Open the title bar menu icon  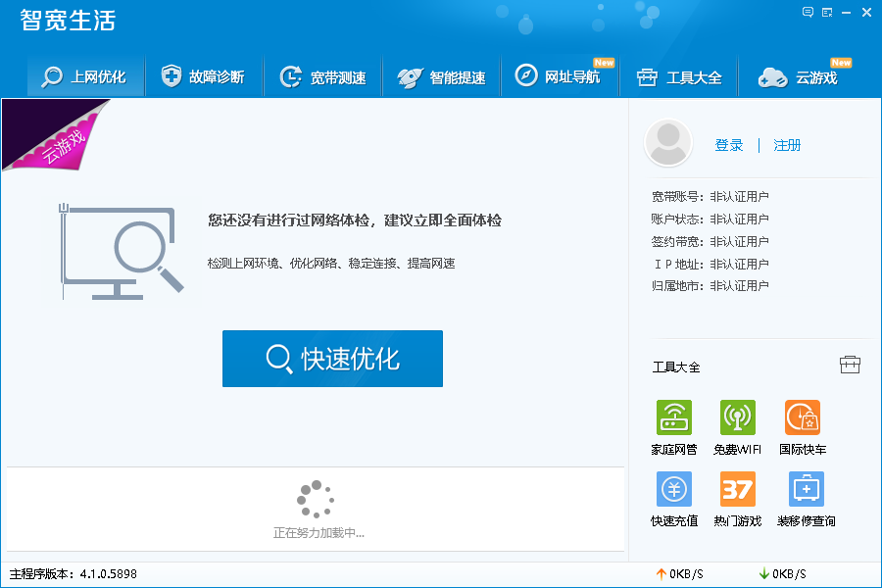tap(828, 13)
